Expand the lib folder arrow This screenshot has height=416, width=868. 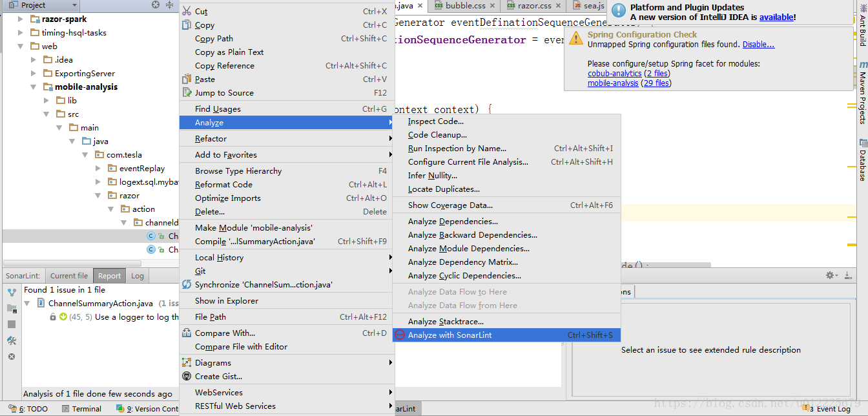[46, 100]
